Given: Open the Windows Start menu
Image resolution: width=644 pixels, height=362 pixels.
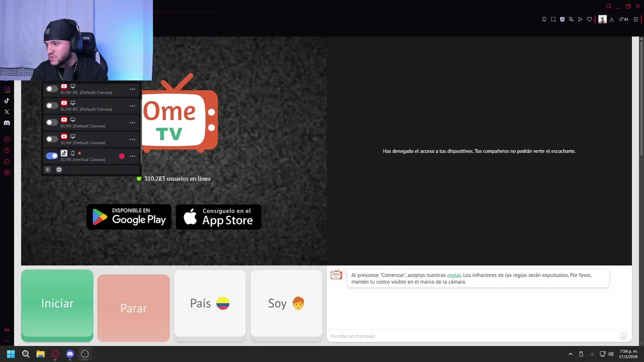Looking at the screenshot, I should click(x=11, y=354).
